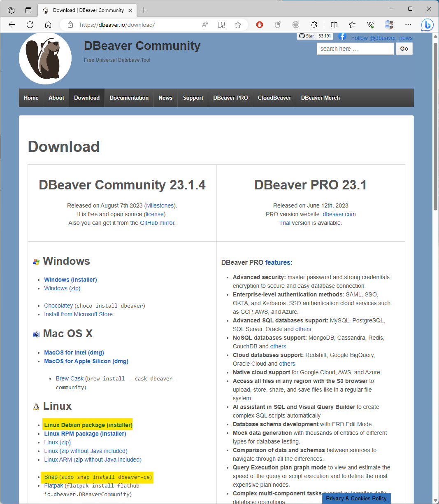Open the DBeaver PRO menu item
439x504 pixels.
coord(230,98)
